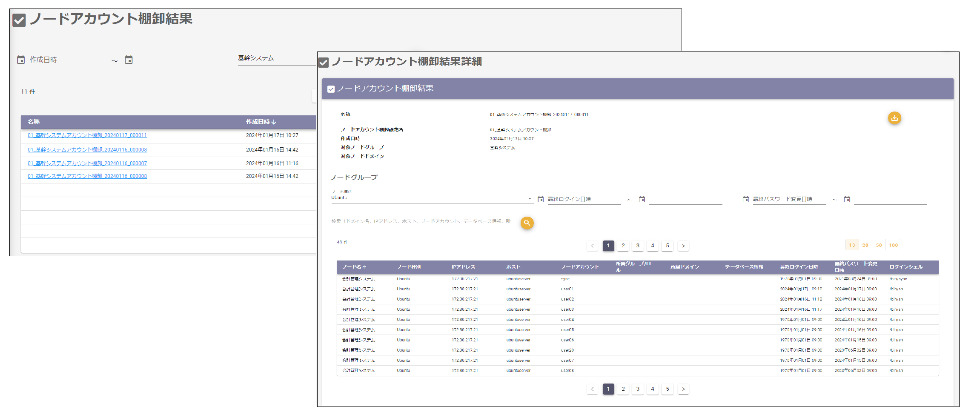Open the calendar icon beside 最終ログイン日時
Viewport: 980px width, 418px height.
click(541, 198)
